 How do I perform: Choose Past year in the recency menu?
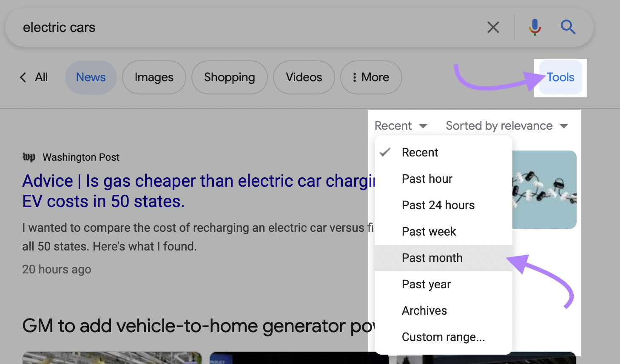point(426,284)
